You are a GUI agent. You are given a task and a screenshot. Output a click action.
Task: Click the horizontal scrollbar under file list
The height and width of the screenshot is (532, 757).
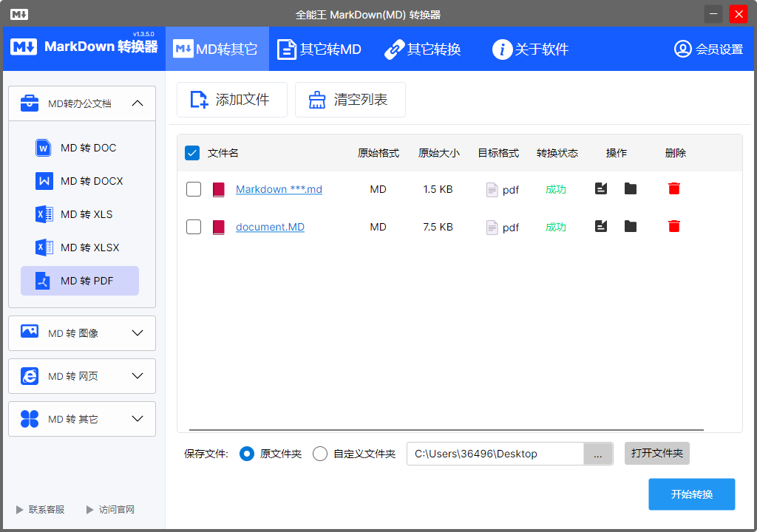446,429
